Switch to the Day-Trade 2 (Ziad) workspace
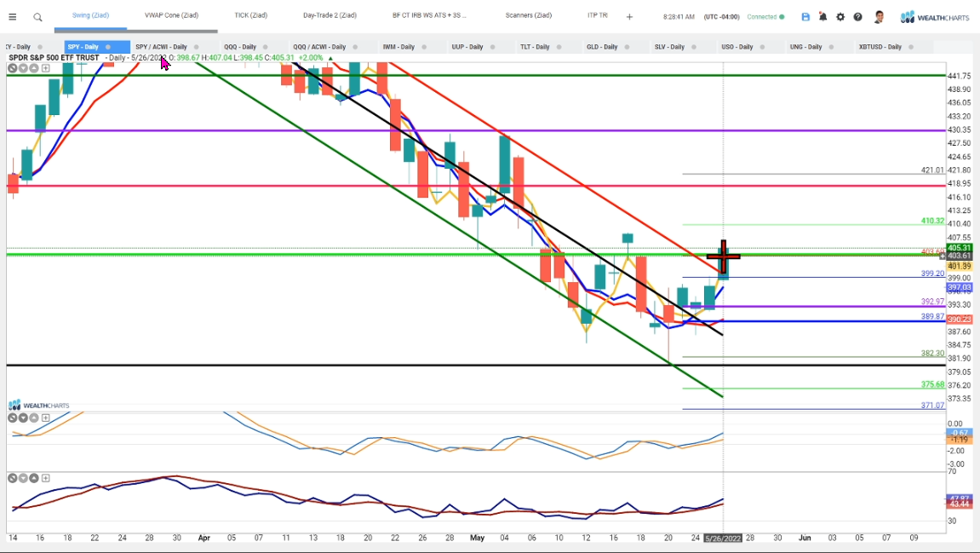The height and width of the screenshot is (553, 980). click(330, 15)
